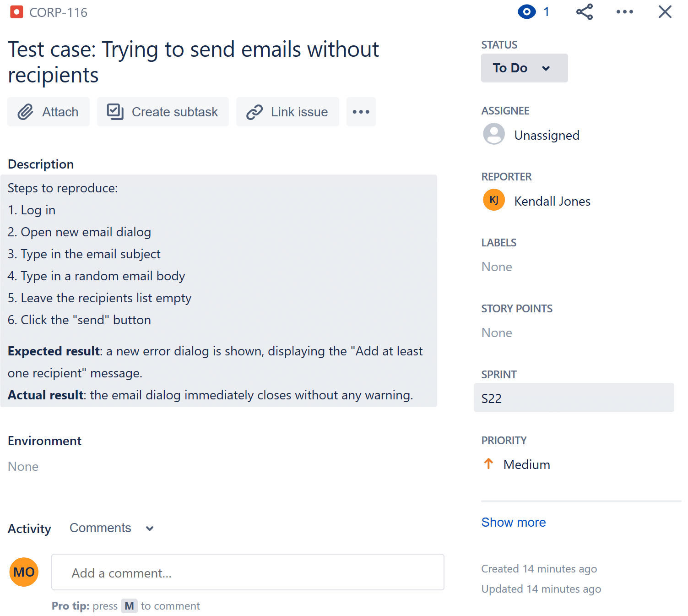The width and height of the screenshot is (688, 616).
Task: Click the watcher count number 1
Action: tap(546, 12)
